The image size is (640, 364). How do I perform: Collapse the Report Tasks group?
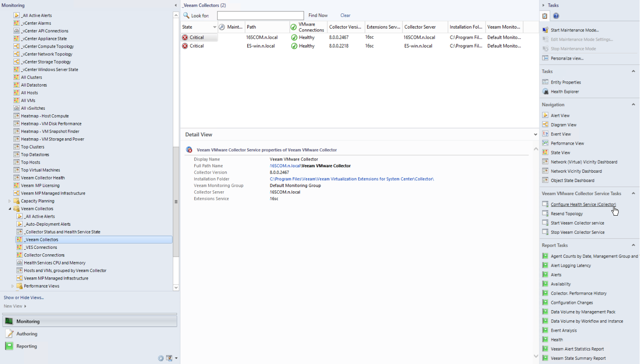point(633,245)
